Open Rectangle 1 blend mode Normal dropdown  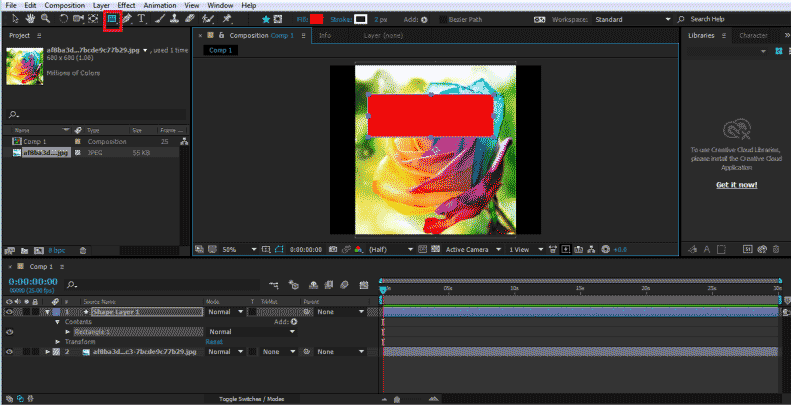click(x=252, y=332)
